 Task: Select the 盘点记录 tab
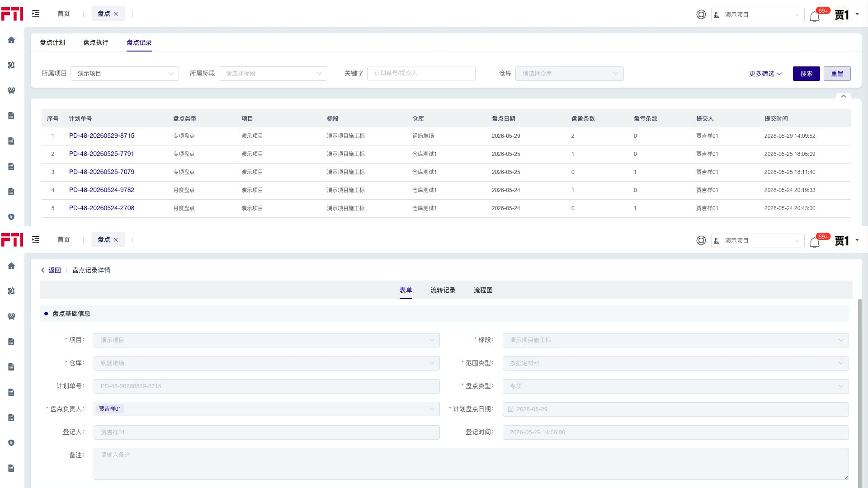click(139, 42)
